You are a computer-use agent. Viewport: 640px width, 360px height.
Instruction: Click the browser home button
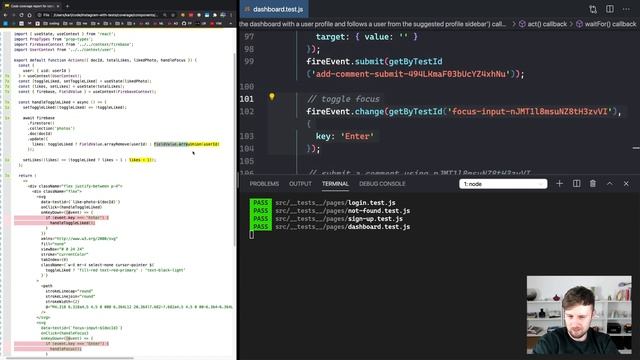[x=29, y=15]
